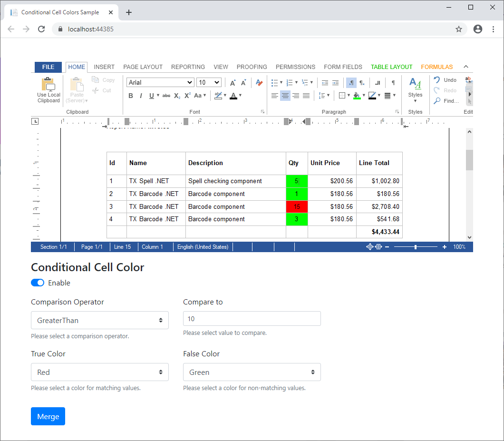Justify paragraph text
504x441 pixels.
306,96
